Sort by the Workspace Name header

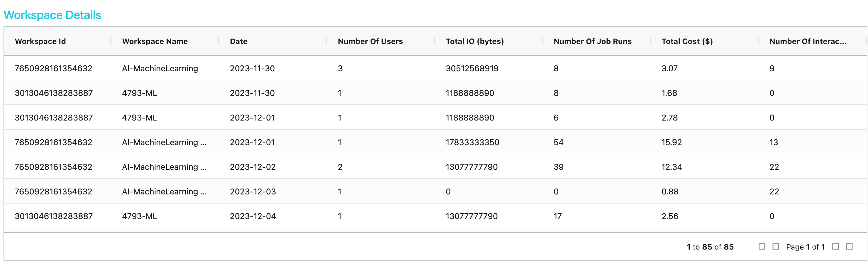(155, 41)
